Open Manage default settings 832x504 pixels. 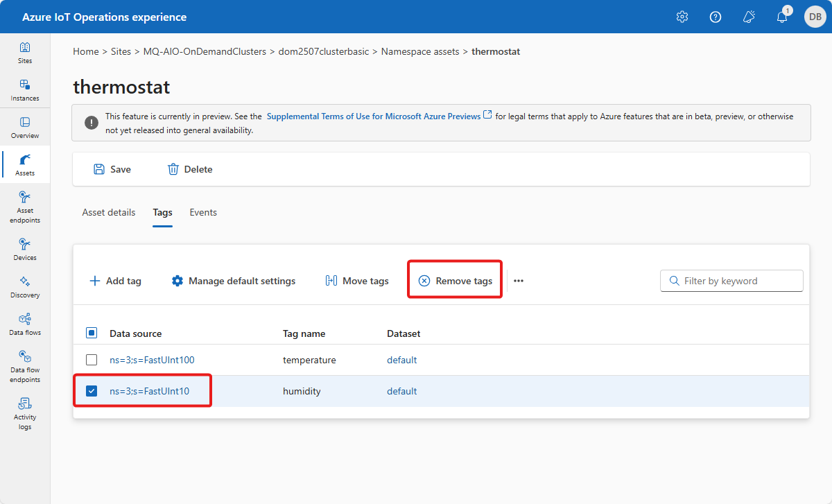[234, 281]
